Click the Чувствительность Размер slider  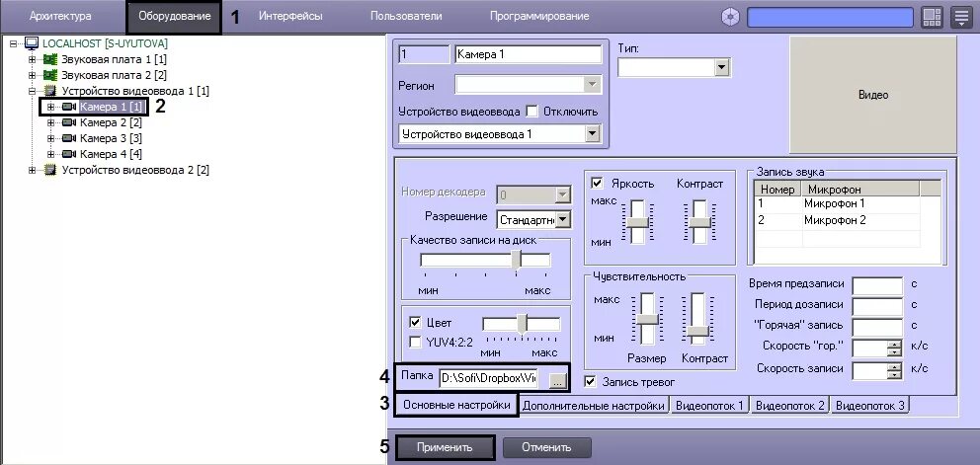pyautogui.click(x=647, y=319)
